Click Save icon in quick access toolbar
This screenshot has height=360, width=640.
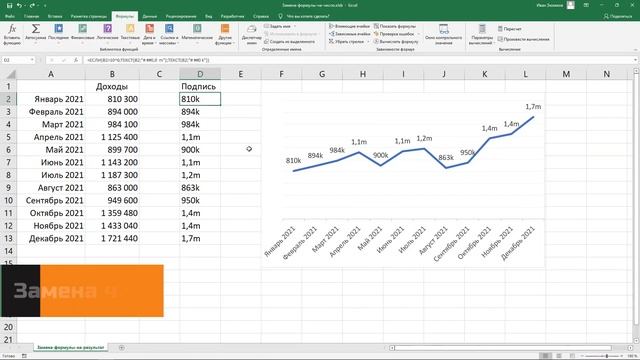tap(9, 5)
